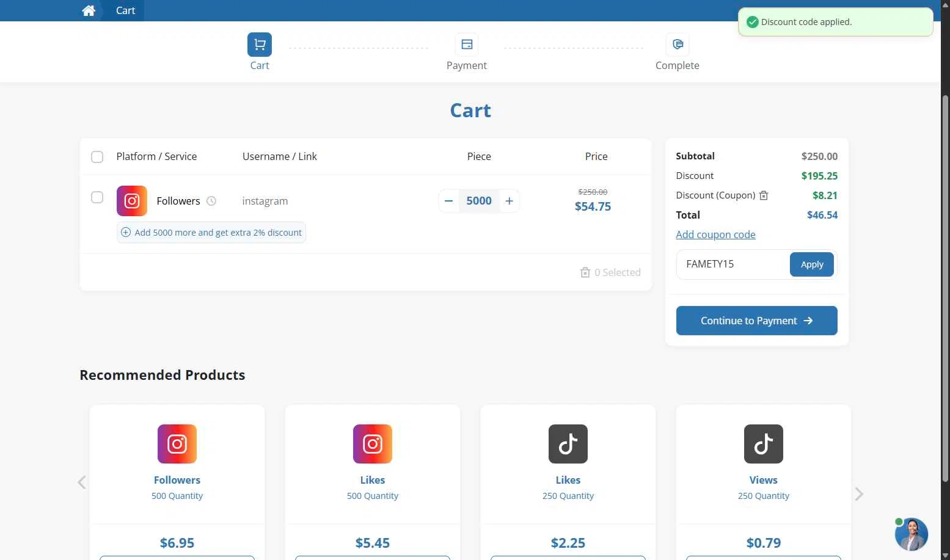Continue to Payment
The height and width of the screenshot is (560, 950).
point(756,321)
